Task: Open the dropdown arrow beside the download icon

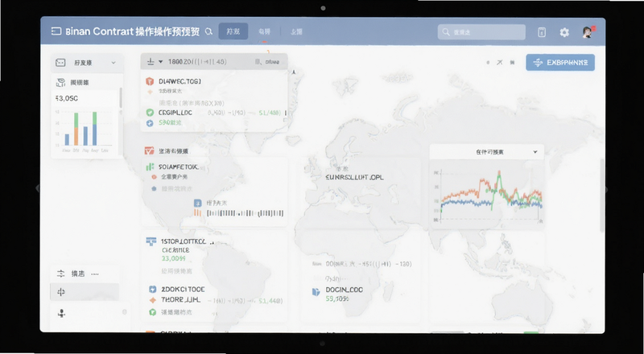Action: [160, 62]
